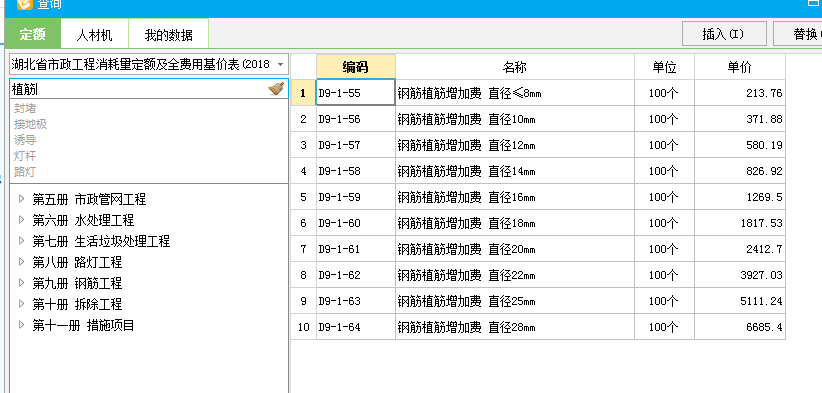Click unit price 3927.03 cell
This screenshot has width=822, height=393.
click(x=740, y=275)
